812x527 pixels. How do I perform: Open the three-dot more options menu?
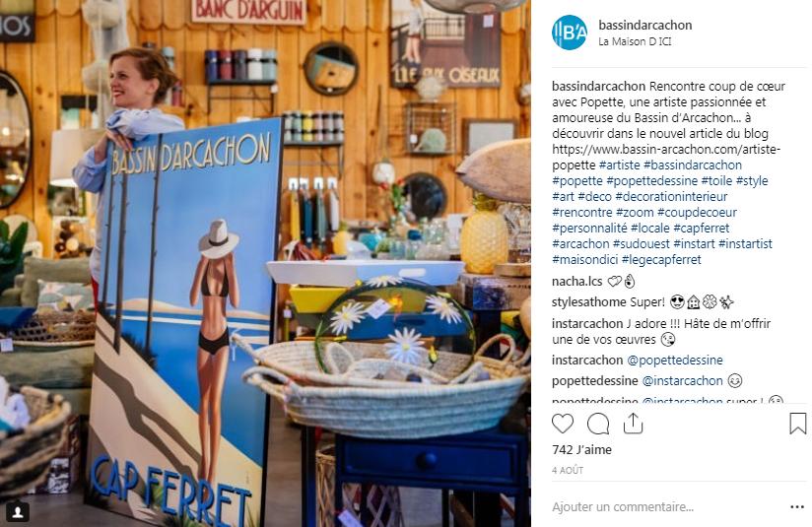click(x=796, y=507)
